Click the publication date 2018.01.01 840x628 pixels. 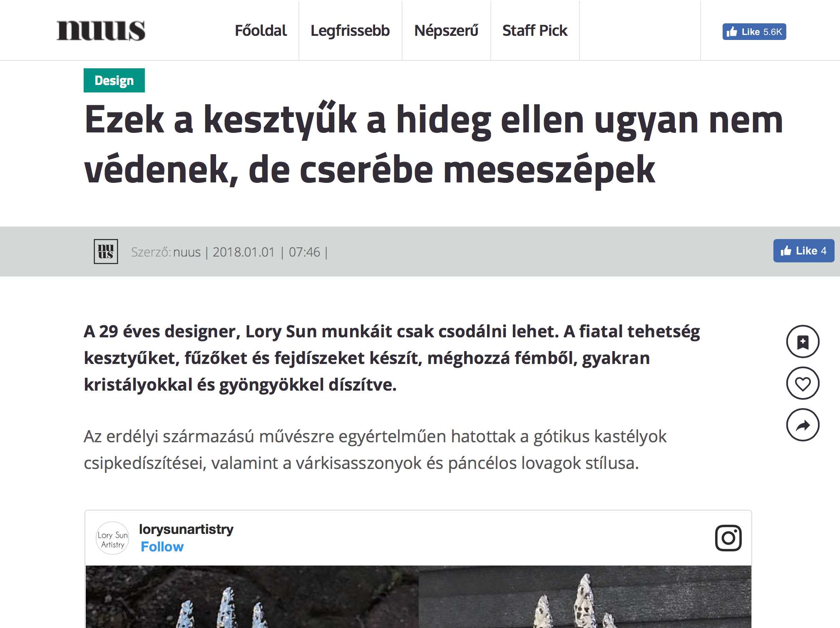point(244,252)
